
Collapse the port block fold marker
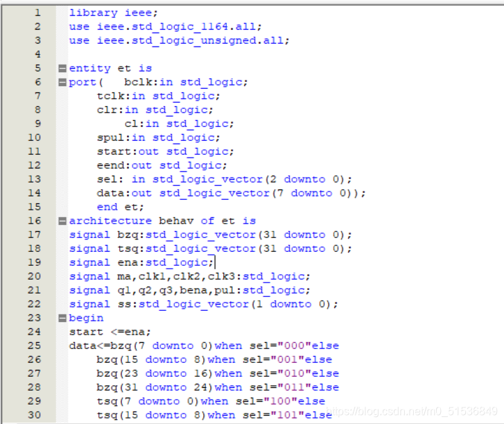pos(62,83)
